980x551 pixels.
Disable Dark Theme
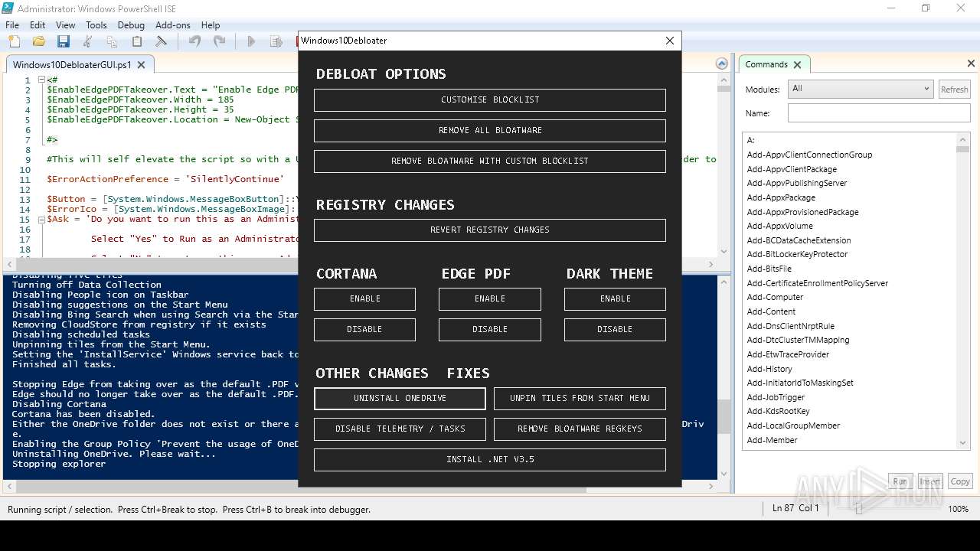coord(615,329)
